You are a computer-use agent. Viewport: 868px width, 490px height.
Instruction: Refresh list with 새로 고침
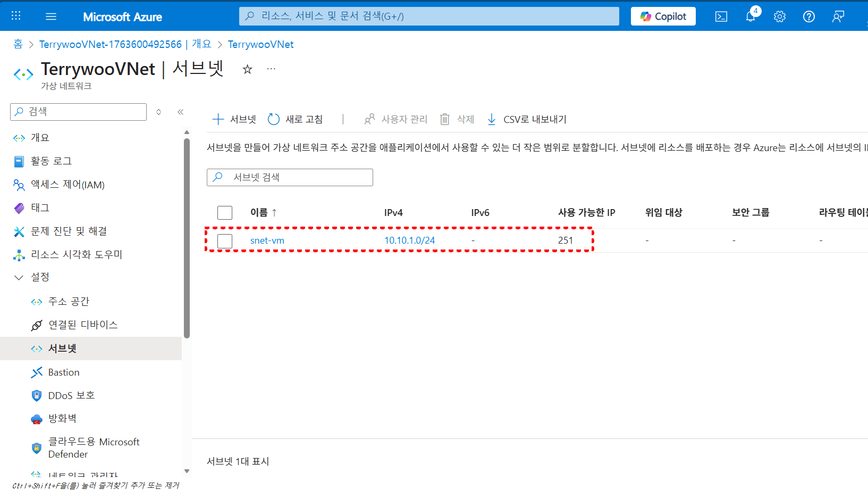(296, 119)
